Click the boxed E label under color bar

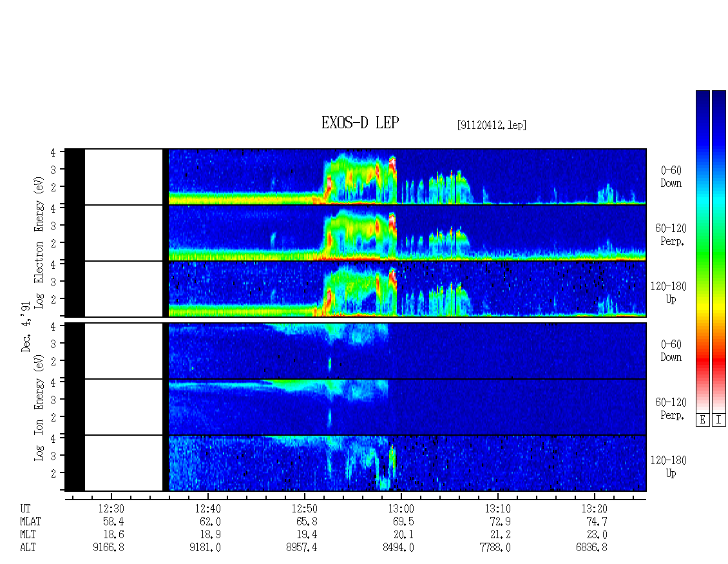point(702,420)
